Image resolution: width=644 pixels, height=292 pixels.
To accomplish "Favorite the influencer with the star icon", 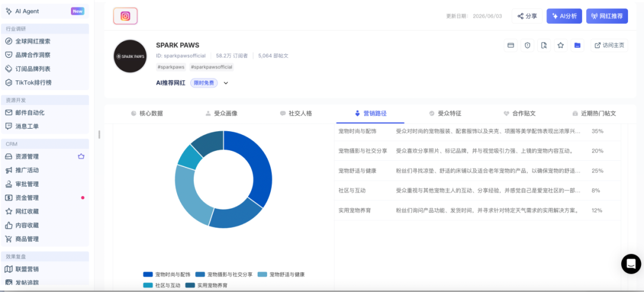I will click(561, 45).
